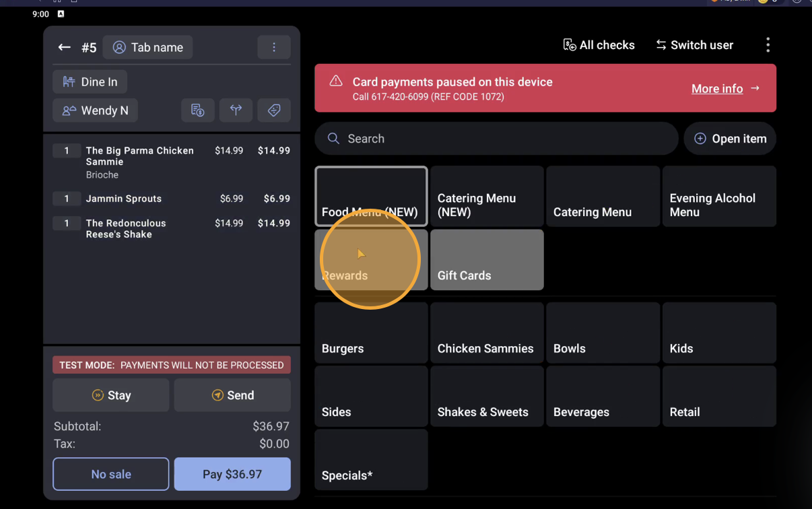
Task: Click the keyboard indicator icon beside 9:00
Action: click(61, 13)
